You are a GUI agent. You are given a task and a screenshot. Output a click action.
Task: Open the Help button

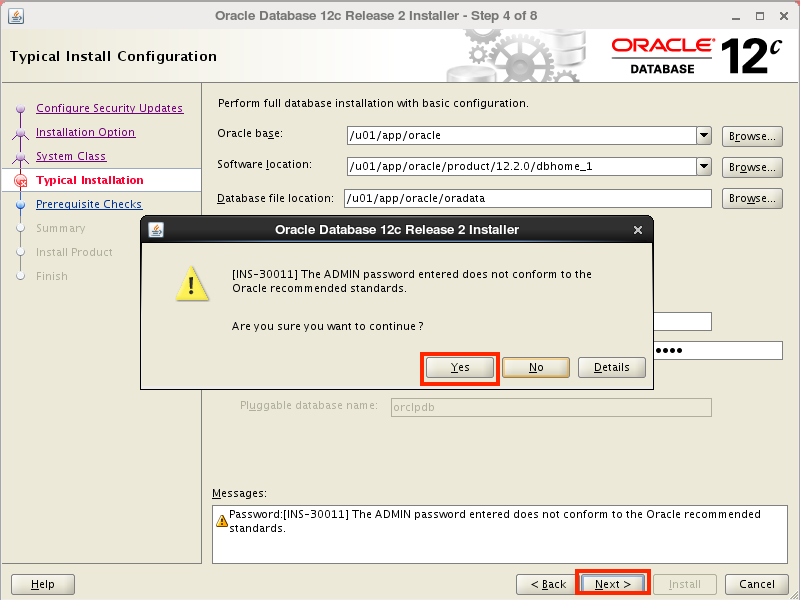tap(43, 584)
